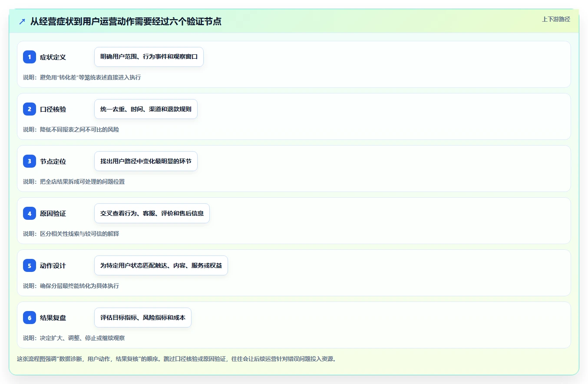588x384 pixels.
Task: Click the step 5 number badge
Action: [x=30, y=265]
